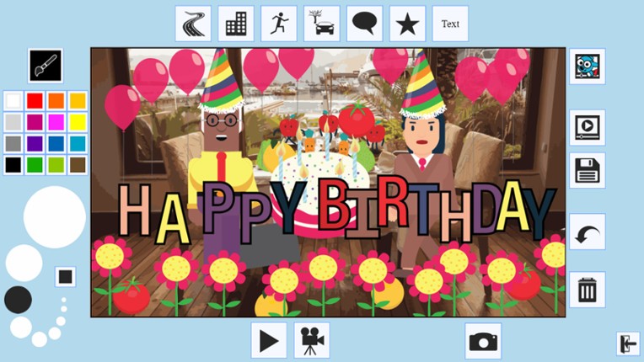Pick the black color swatch

[13, 165]
